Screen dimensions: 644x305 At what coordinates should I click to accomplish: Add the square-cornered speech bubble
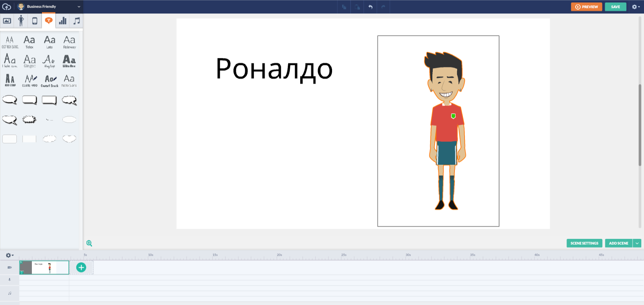point(50,100)
